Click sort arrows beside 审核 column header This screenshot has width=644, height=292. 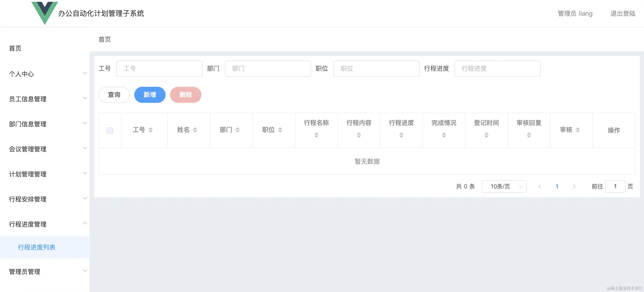[x=578, y=130]
